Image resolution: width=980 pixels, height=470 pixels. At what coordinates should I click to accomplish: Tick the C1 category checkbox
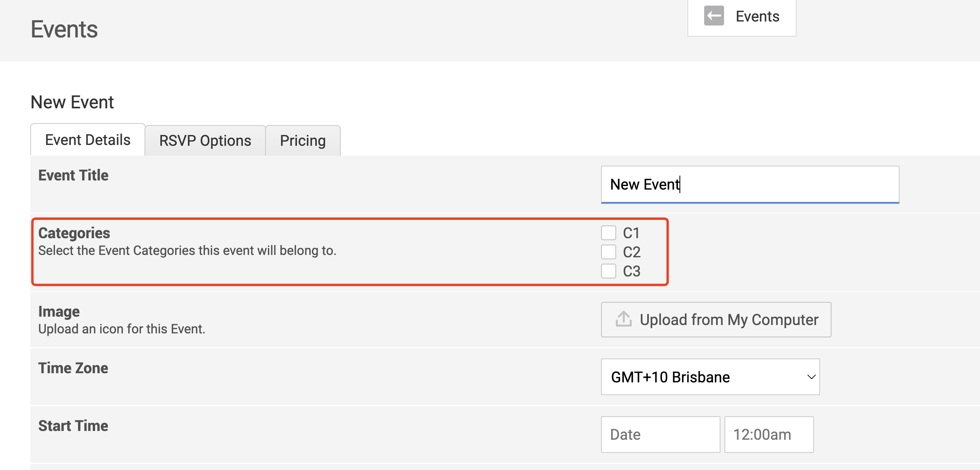(608, 233)
